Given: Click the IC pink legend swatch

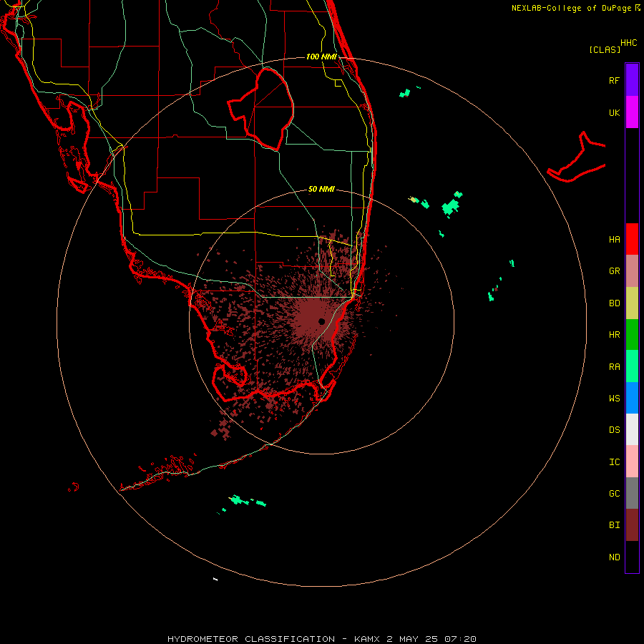Looking at the screenshot, I should [x=632, y=462].
